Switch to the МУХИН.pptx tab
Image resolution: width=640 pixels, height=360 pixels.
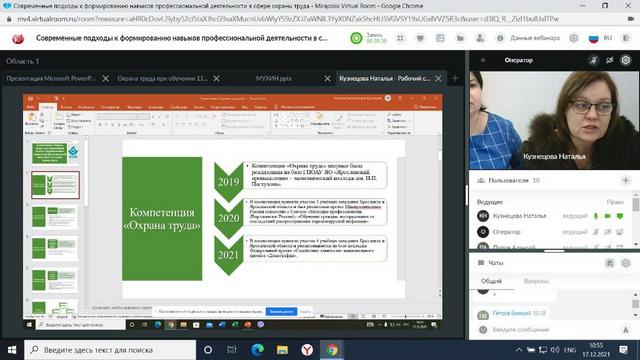[x=273, y=78]
